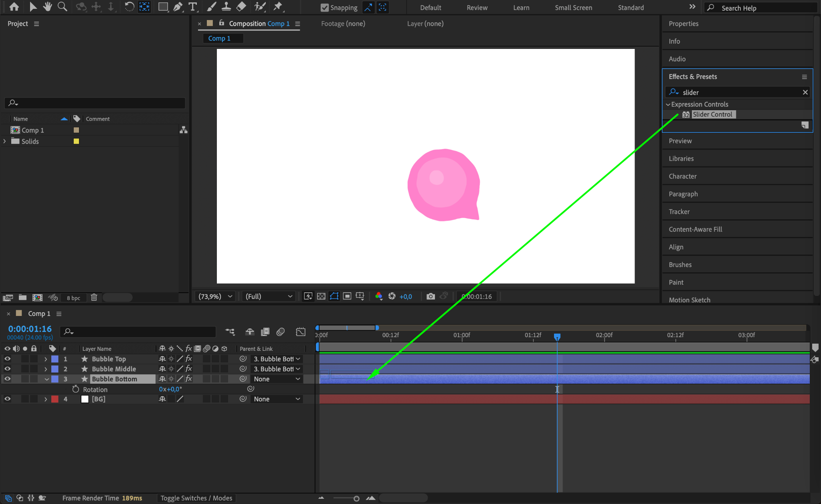
Task: Click the trash icon in Project panel
Action: pyautogui.click(x=94, y=298)
